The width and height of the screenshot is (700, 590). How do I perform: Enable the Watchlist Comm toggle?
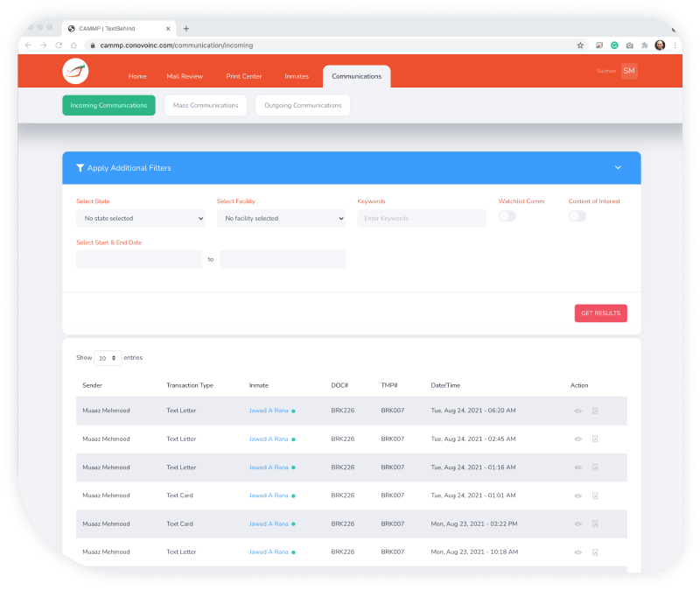click(x=507, y=216)
